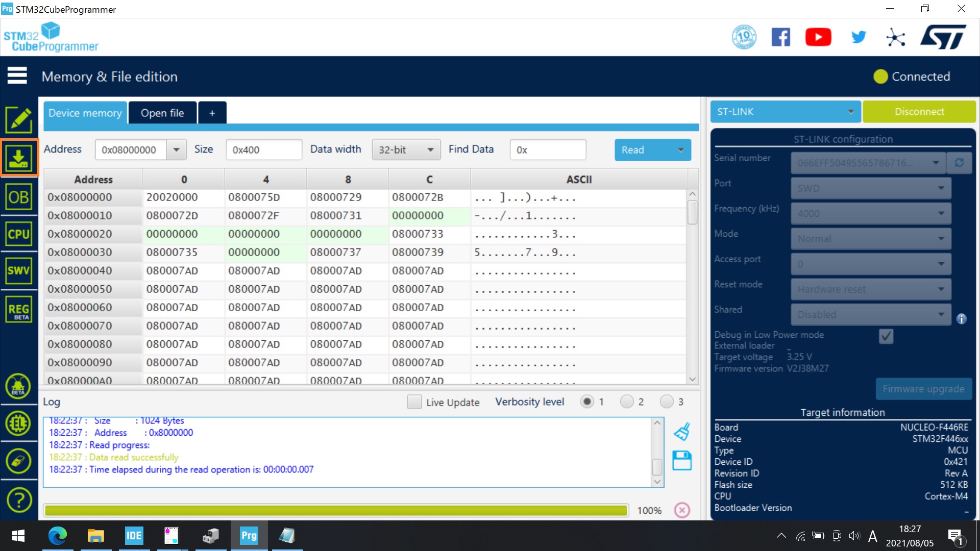The height and width of the screenshot is (551, 980).
Task: Switch to the Open file tab
Action: click(162, 112)
